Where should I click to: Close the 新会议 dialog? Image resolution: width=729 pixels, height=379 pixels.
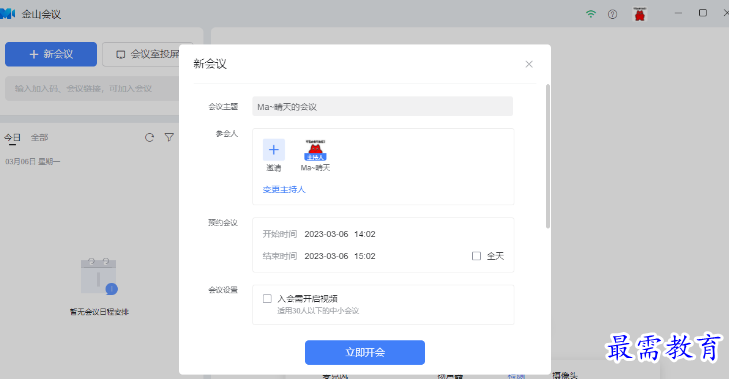pyautogui.click(x=529, y=64)
